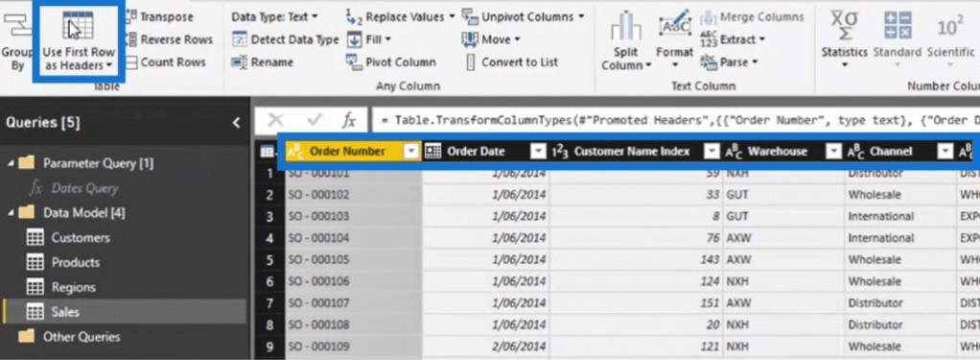Open Order Date column filter dropdown

(x=538, y=151)
